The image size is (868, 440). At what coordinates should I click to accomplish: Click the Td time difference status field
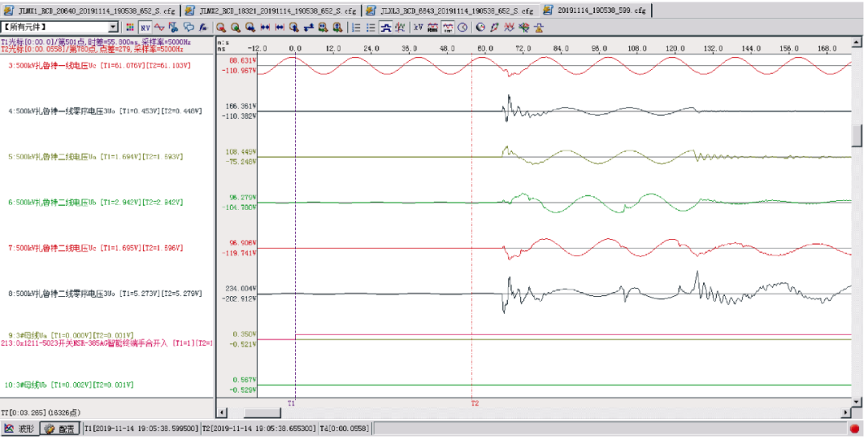coord(346,429)
